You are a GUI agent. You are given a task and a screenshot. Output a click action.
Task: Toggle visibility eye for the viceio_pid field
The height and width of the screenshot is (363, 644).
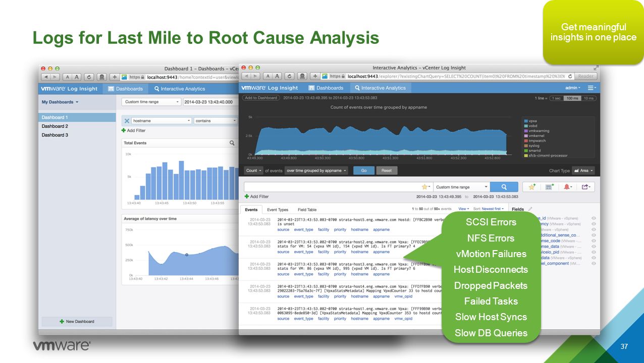click(x=594, y=252)
